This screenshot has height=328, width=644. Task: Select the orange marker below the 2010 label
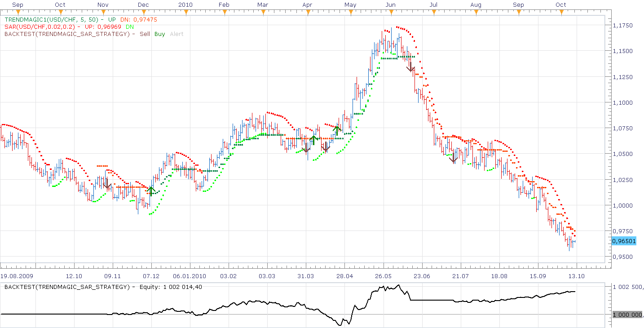[x=185, y=12]
